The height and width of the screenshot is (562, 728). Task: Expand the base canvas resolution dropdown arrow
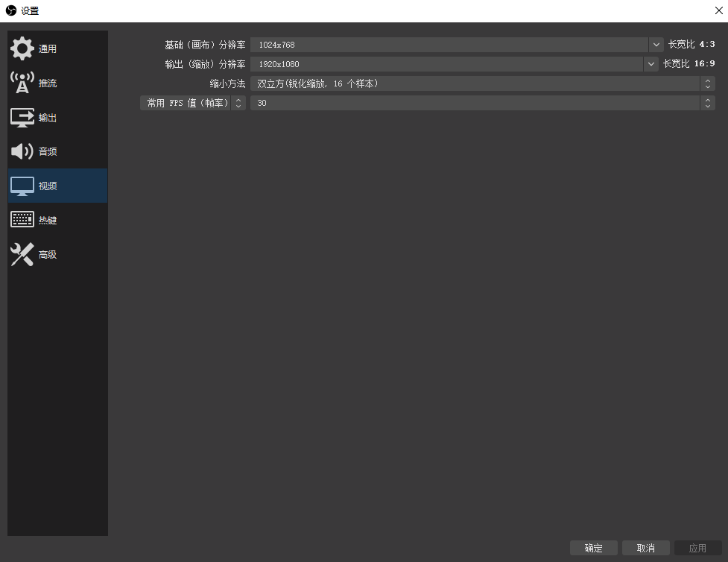tap(656, 45)
